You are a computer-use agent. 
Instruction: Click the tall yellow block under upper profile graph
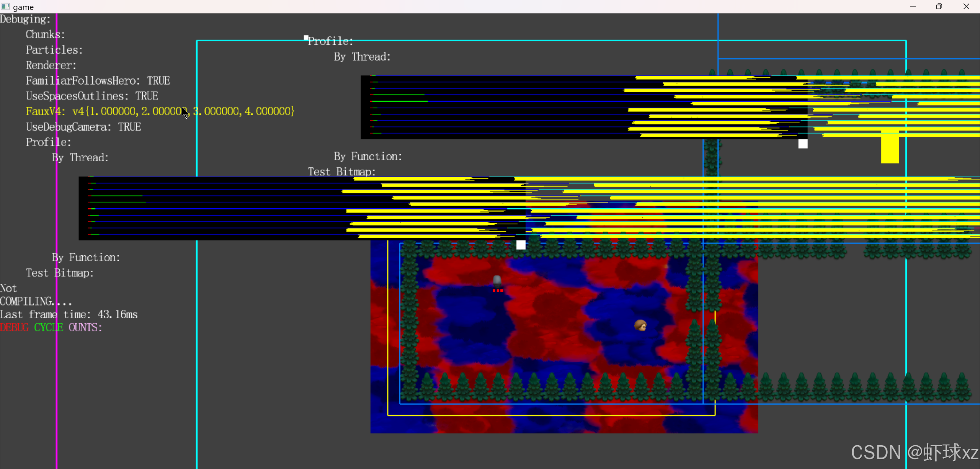click(x=890, y=149)
